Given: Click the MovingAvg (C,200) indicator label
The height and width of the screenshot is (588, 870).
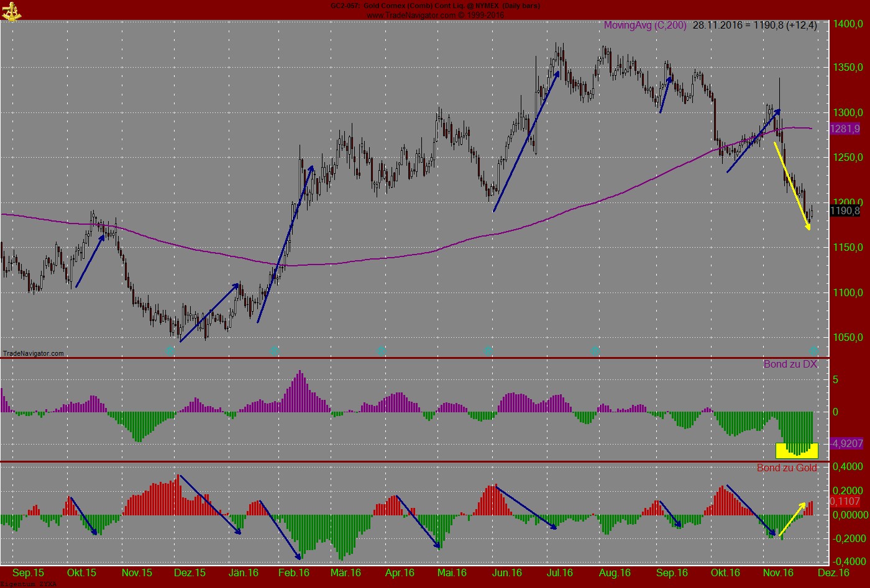Looking at the screenshot, I should [644, 25].
